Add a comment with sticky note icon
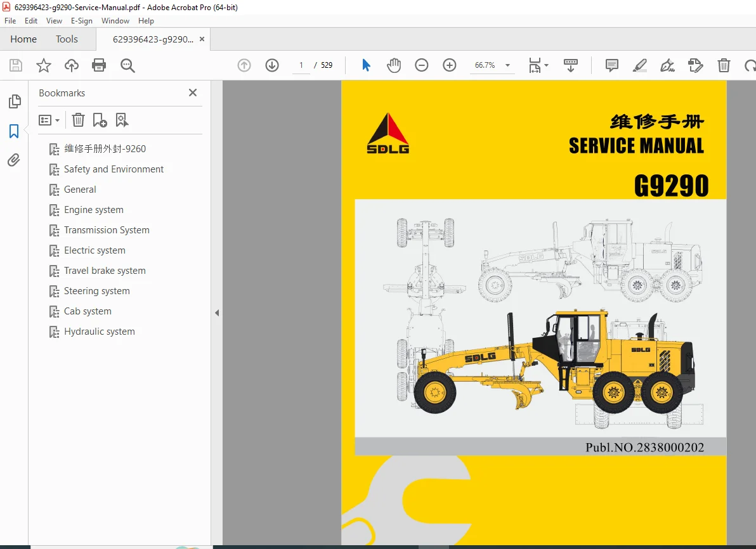 pos(612,65)
